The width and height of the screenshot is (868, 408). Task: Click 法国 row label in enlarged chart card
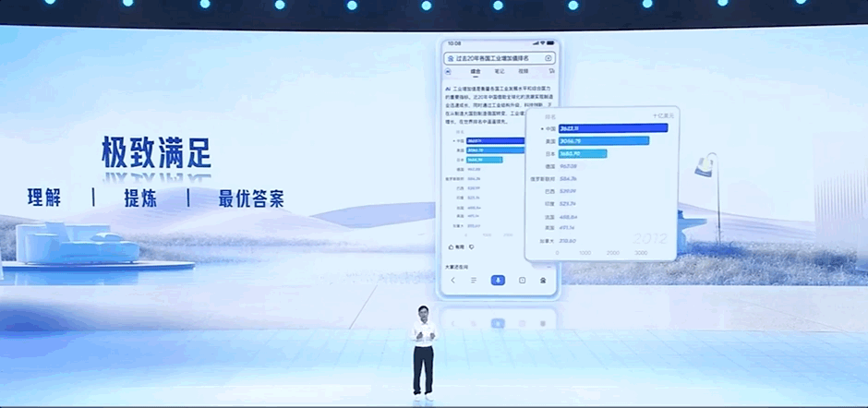549,216
